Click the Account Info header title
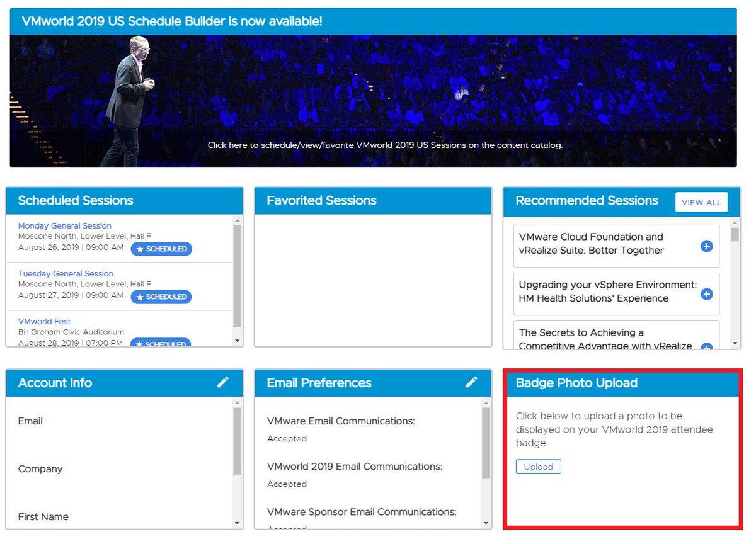 click(55, 383)
